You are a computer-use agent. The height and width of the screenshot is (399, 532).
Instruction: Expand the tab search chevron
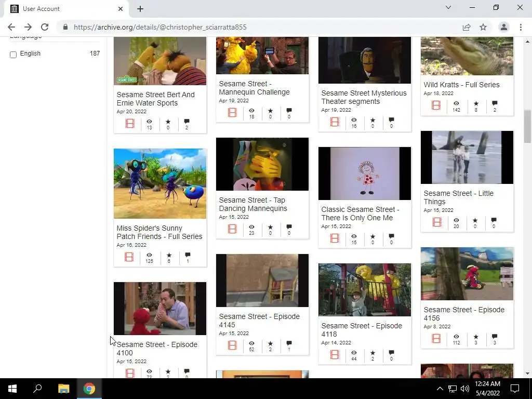pyautogui.click(x=448, y=7)
